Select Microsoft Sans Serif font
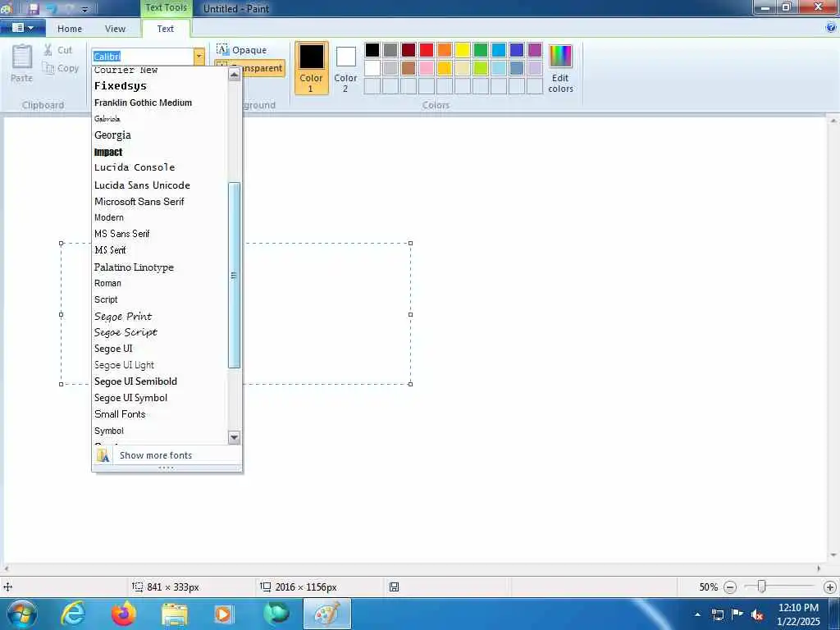Viewport: 840px width, 630px height. tap(160, 202)
